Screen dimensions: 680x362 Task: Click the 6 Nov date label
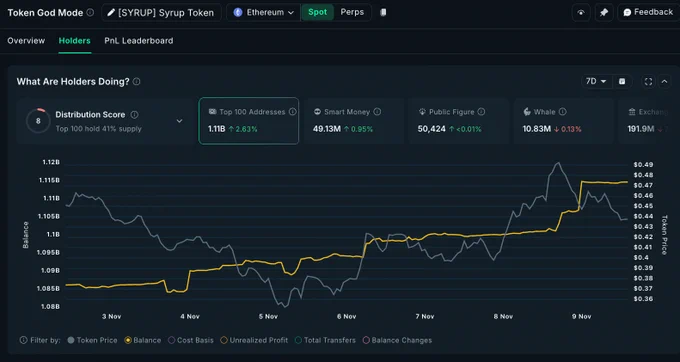click(347, 316)
